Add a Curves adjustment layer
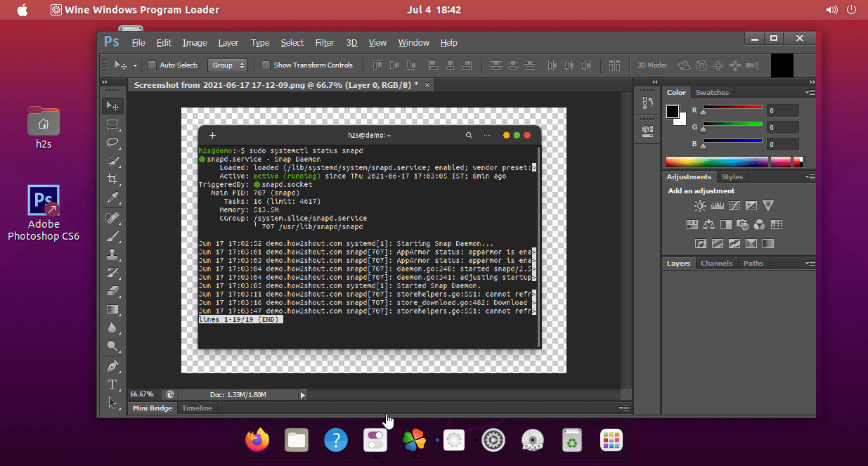 [734, 205]
